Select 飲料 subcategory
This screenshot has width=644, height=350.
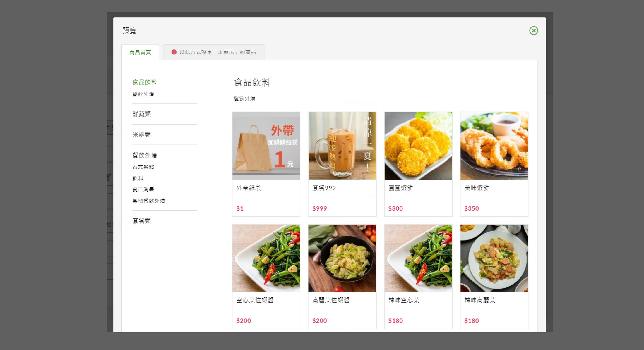[x=138, y=178]
